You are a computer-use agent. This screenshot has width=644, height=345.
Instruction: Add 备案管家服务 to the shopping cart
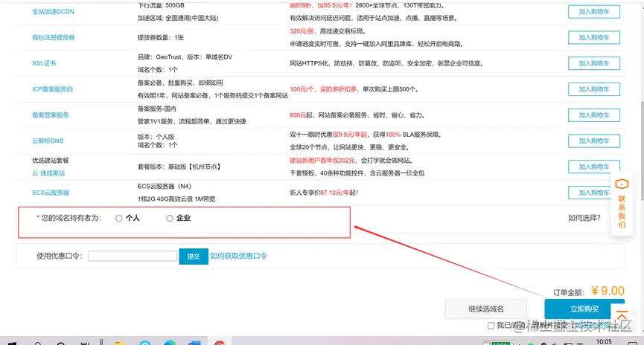click(x=594, y=115)
